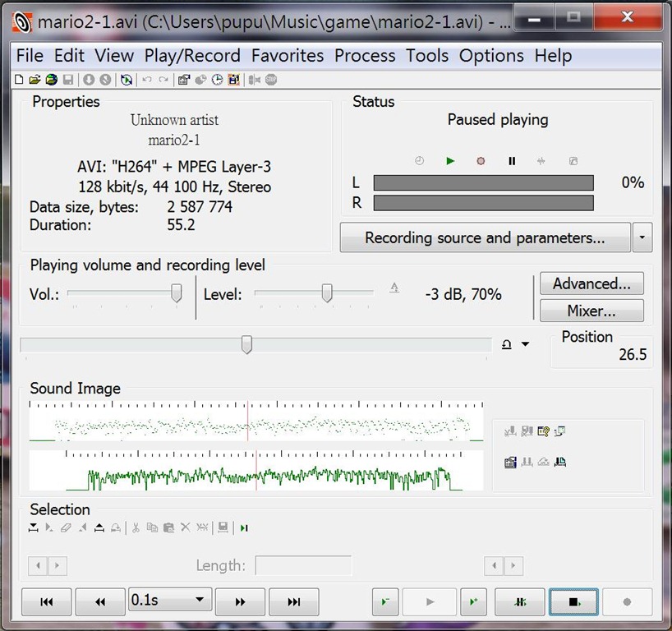This screenshot has width=672, height=631.
Task: Click the globe icon in toolbar
Action: click(51, 80)
